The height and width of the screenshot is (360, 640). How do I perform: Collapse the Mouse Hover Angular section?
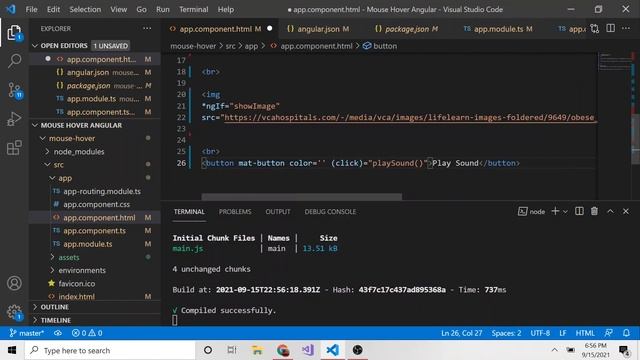click(x=35, y=125)
